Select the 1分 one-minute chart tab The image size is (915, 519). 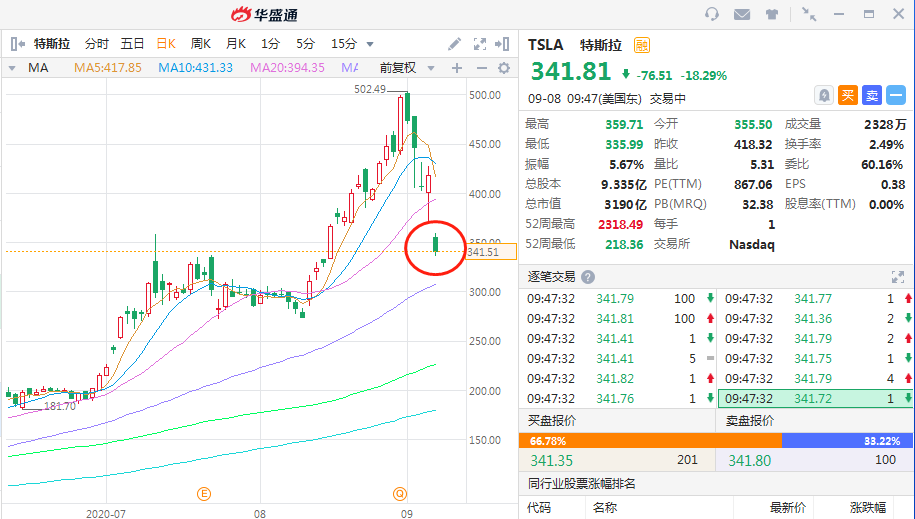tap(270, 44)
